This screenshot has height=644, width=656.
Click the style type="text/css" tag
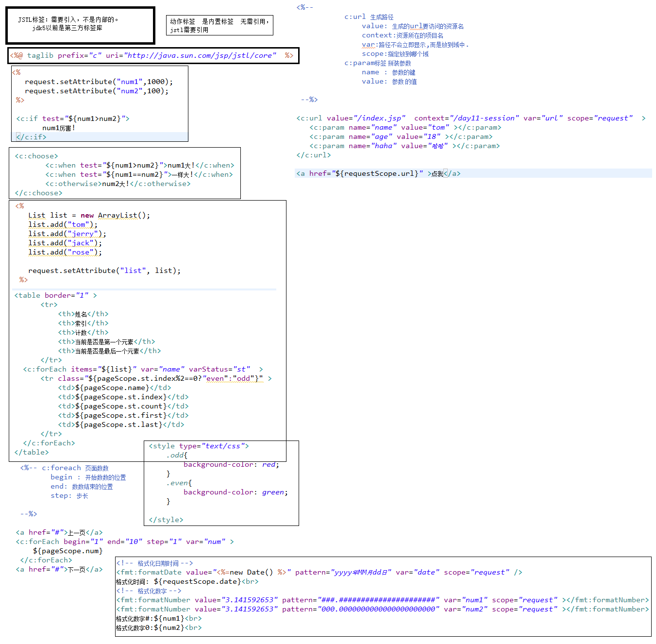199,446
